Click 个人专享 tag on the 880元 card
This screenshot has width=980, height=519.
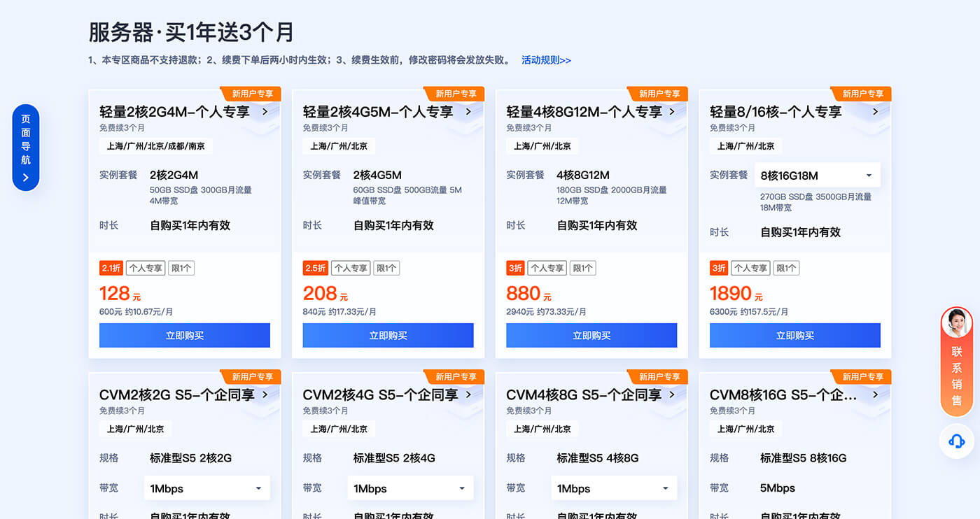point(547,268)
